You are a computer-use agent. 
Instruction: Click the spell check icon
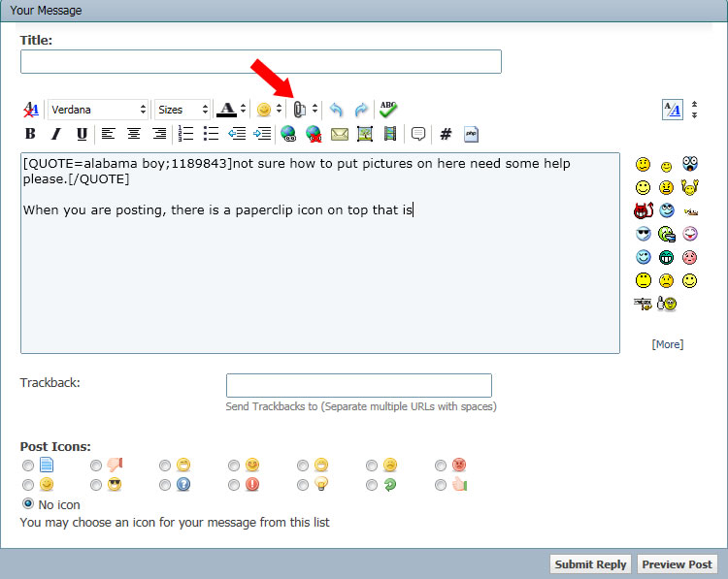point(388,110)
